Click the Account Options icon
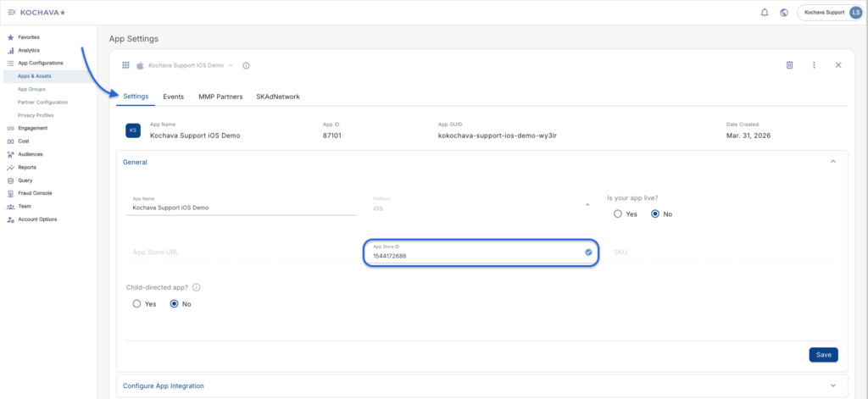This screenshot has width=868, height=399. tap(10, 219)
